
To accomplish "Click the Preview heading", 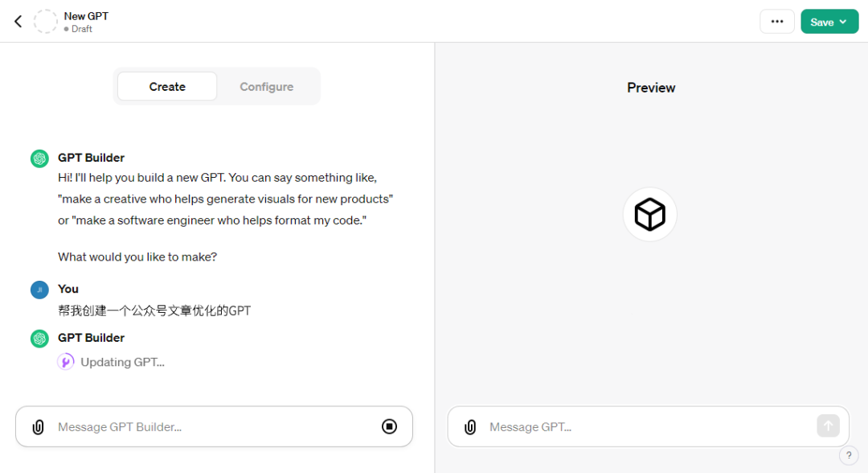I will click(x=651, y=88).
